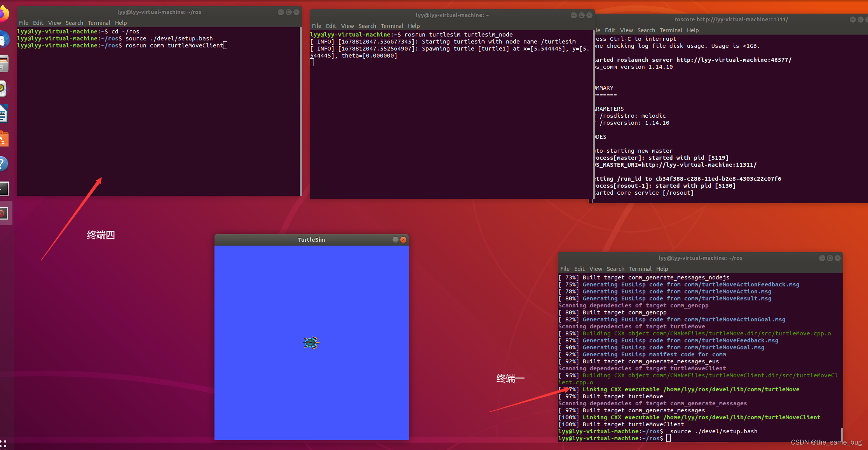Open Show Applications grid in dock
868x450 pixels.
coord(3,444)
